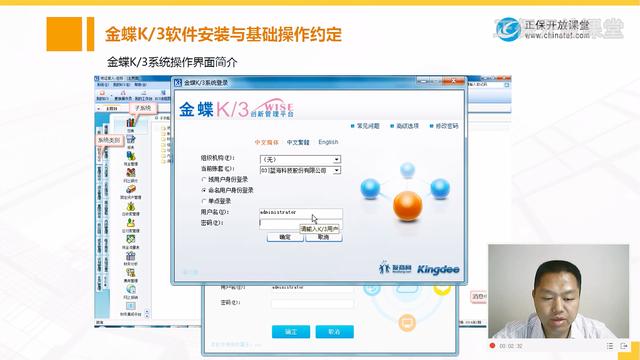Click the blue 取消 button in the back login window

[x=334, y=332]
